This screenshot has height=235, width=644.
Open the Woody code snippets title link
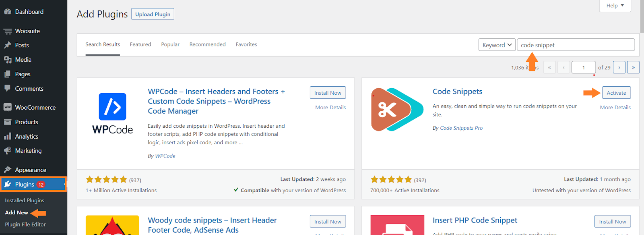[x=213, y=225]
